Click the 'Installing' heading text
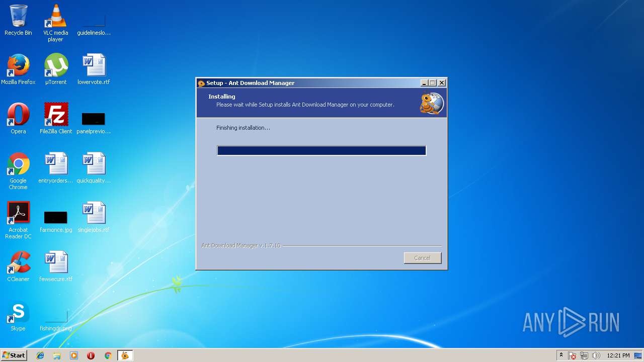 [222, 97]
